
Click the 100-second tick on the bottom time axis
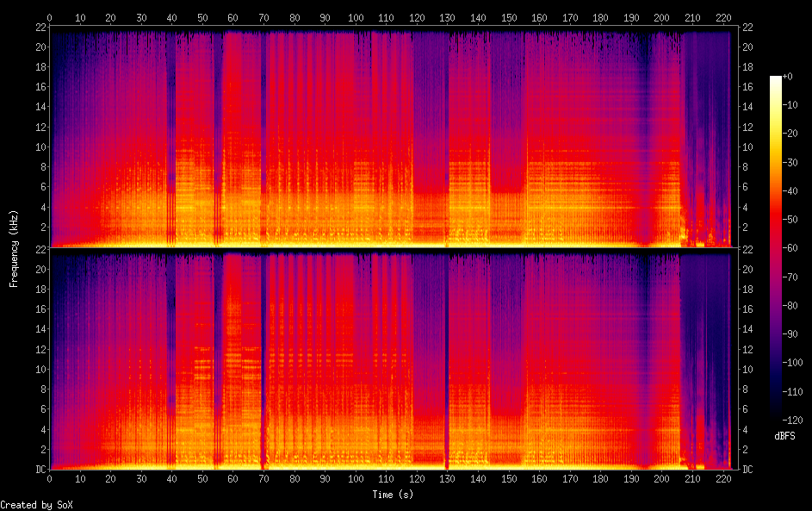tap(356, 478)
